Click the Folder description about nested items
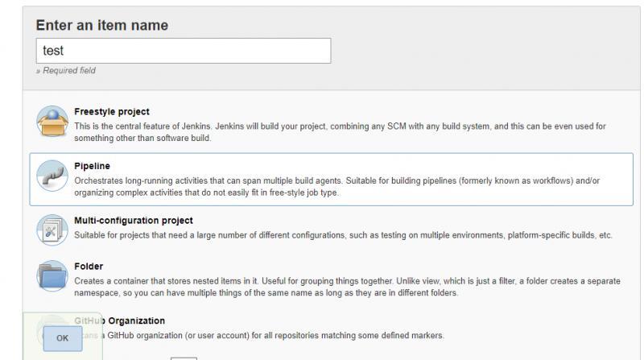 click(x=348, y=287)
